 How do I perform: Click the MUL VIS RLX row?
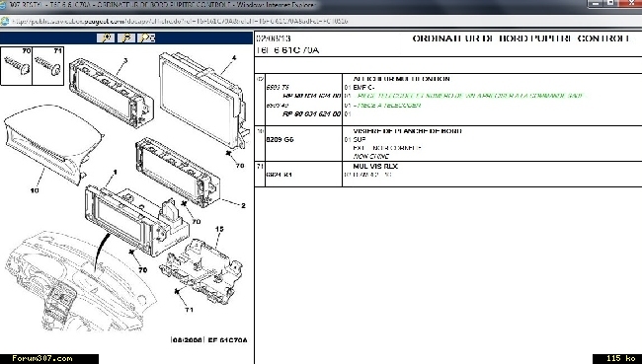click(448, 174)
